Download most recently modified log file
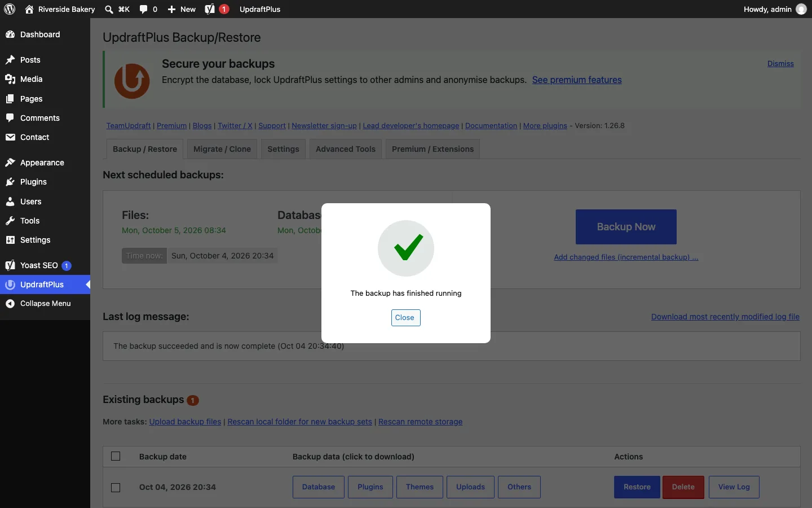Screen dimensions: 812x508 point(725,317)
